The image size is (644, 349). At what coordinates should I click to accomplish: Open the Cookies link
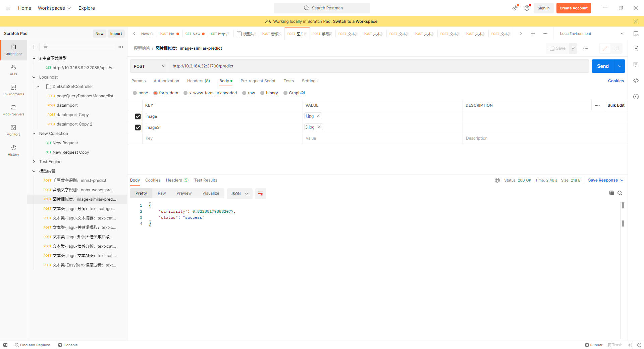616,81
